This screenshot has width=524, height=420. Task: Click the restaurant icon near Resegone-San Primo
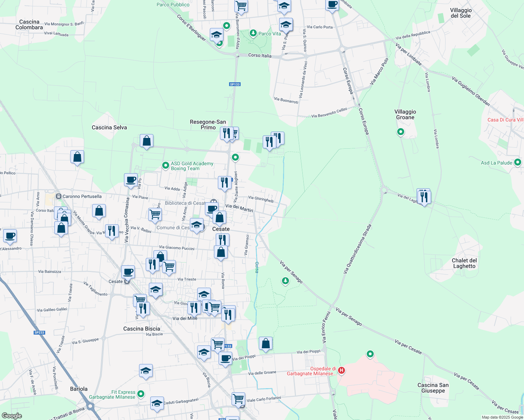tap(227, 133)
